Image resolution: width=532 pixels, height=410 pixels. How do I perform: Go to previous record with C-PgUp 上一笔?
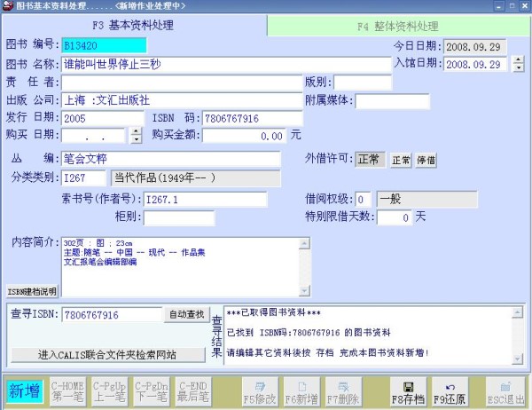[110, 391]
